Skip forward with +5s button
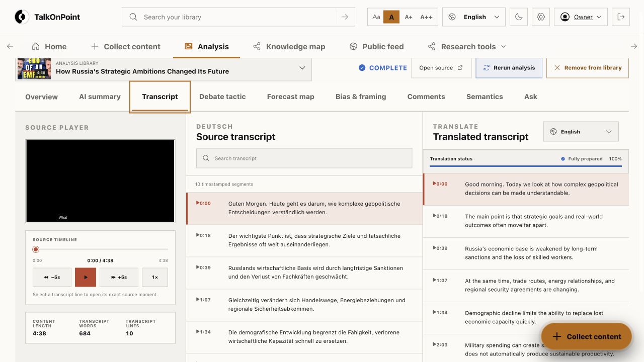This screenshot has height=362, width=644. (119, 277)
